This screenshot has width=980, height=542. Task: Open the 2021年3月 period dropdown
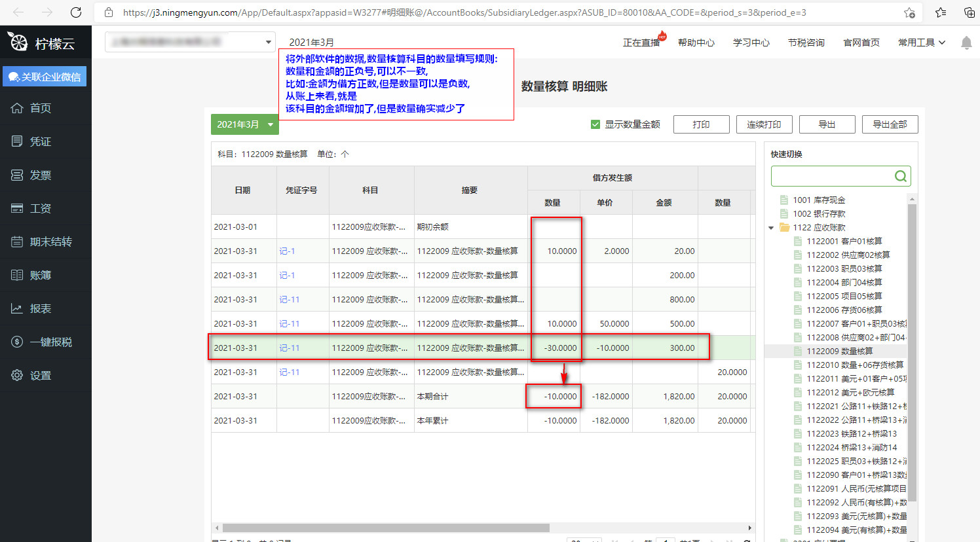pyautogui.click(x=244, y=124)
